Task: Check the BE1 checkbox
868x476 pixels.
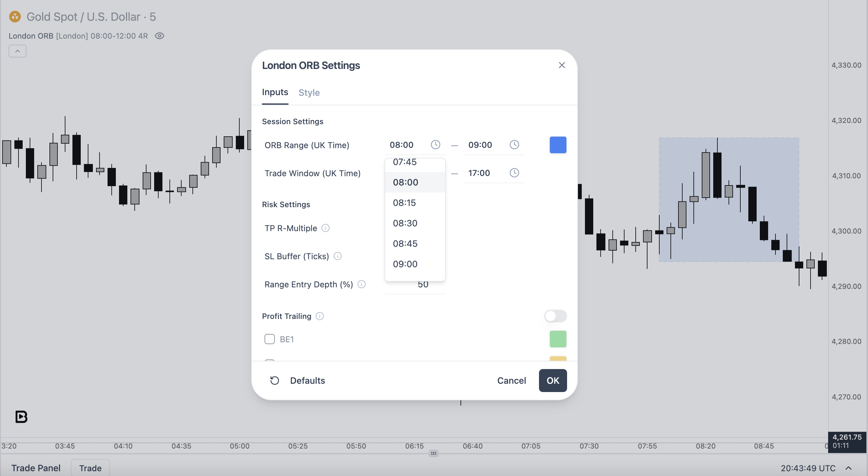Action: click(x=270, y=339)
